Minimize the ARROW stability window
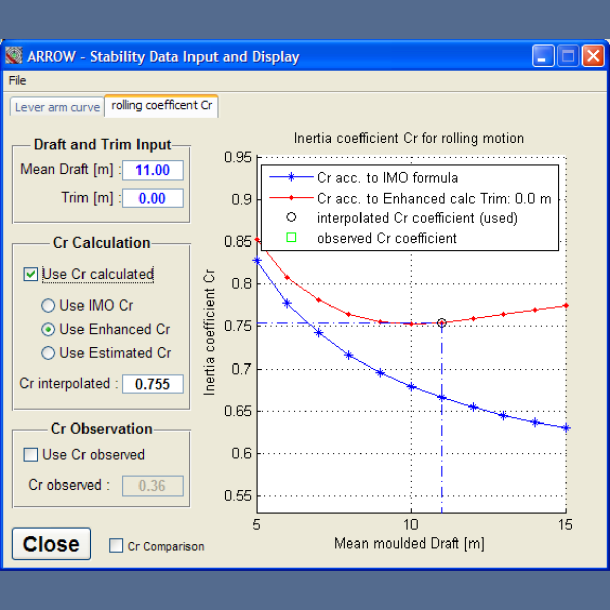Viewport: 610px width, 610px height. (543, 56)
